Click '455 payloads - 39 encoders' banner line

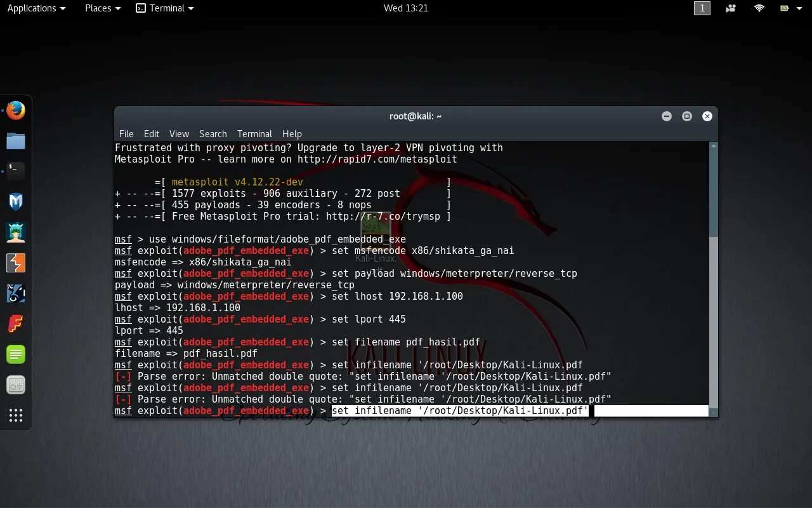[x=272, y=205]
